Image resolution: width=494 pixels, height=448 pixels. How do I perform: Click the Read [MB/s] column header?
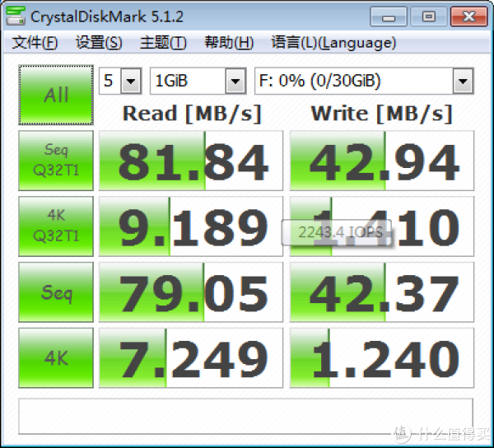click(192, 114)
